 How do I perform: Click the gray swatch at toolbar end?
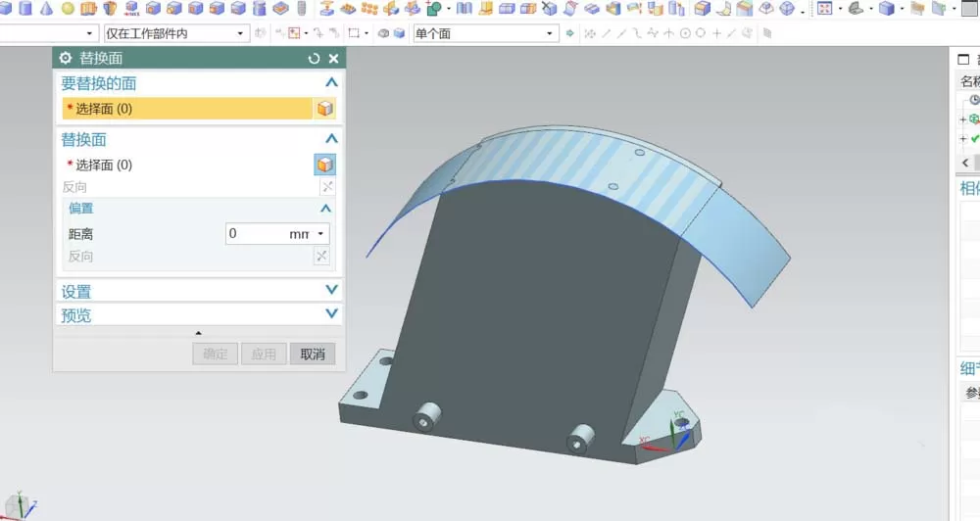tap(970, 8)
